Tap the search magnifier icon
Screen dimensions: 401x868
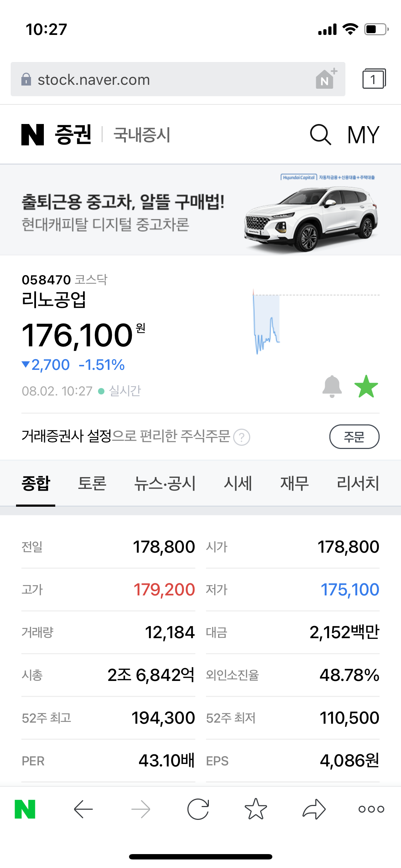pos(320,135)
